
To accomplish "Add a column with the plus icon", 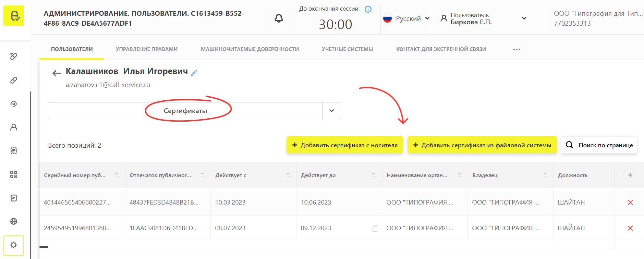I will coord(630,175).
